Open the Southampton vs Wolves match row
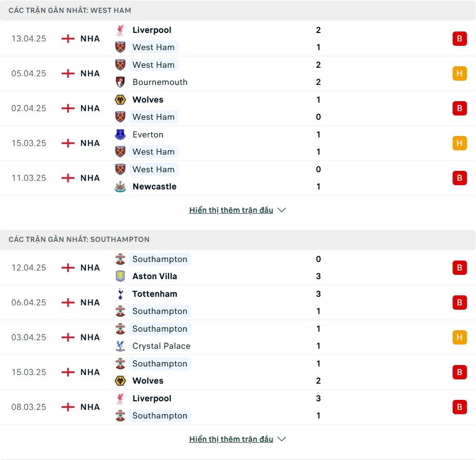476x460 pixels. point(238,372)
